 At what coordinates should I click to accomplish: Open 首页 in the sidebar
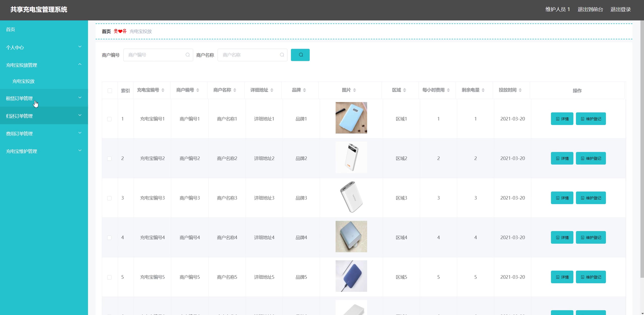(44, 29)
